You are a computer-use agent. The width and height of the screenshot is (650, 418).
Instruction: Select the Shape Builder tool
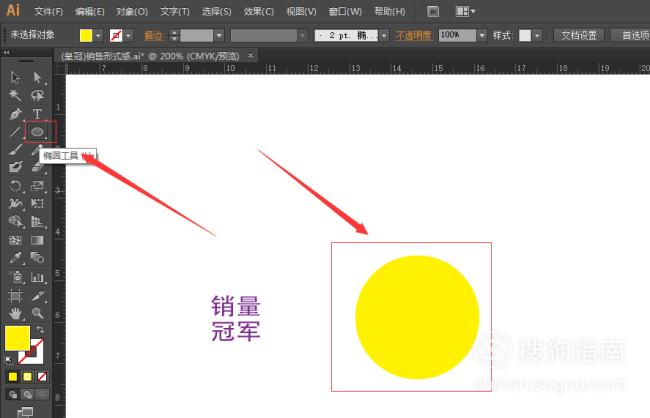[15, 221]
